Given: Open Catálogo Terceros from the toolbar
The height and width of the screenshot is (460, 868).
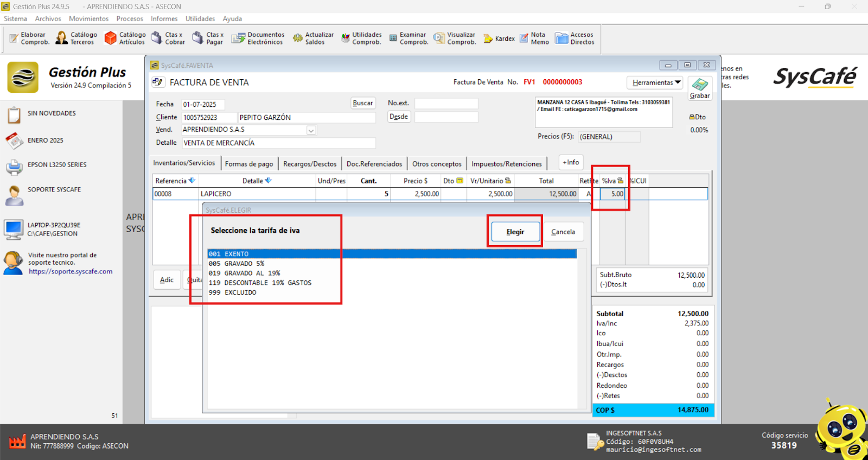Looking at the screenshot, I should (76, 39).
